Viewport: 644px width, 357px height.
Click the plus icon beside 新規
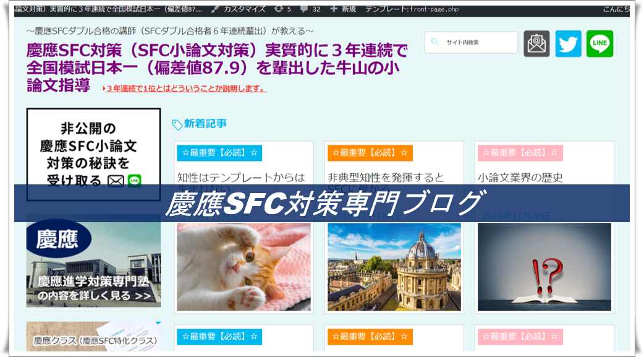tap(334, 9)
